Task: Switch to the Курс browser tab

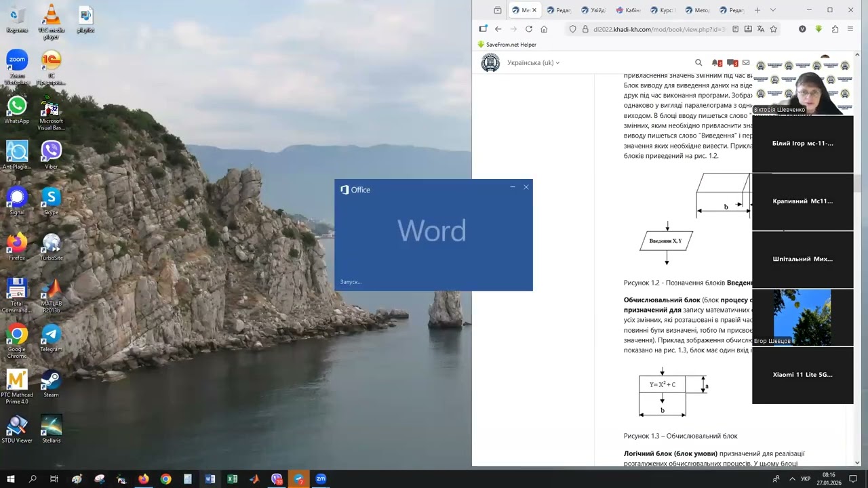Action: pyautogui.click(x=663, y=10)
